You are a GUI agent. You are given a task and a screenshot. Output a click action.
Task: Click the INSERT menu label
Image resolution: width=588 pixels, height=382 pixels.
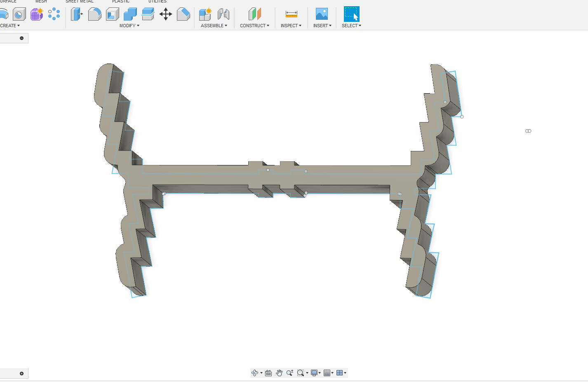[322, 26]
